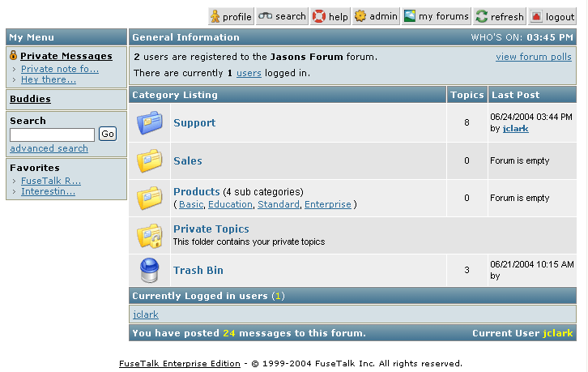Click 'Forum is empty' in Sales row
588x372 pixels.
[x=519, y=160]
